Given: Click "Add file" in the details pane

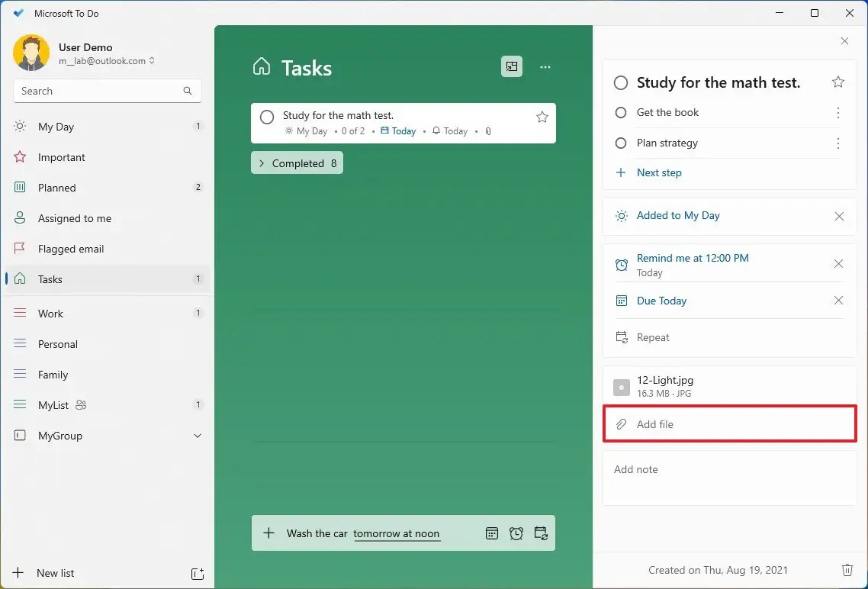Looking at the screenshot, I should (x=654, y=424).
